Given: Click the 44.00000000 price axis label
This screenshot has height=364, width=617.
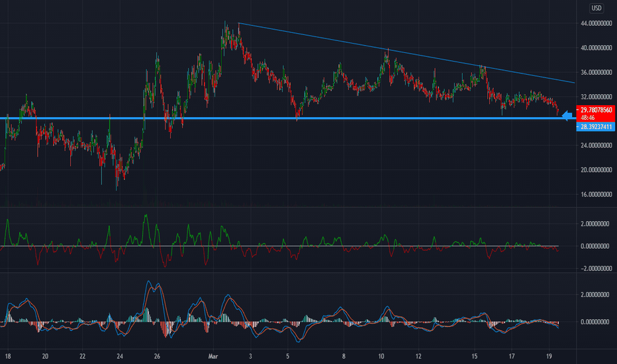Looking at the screenshot, I should click(x=596, y=24).
